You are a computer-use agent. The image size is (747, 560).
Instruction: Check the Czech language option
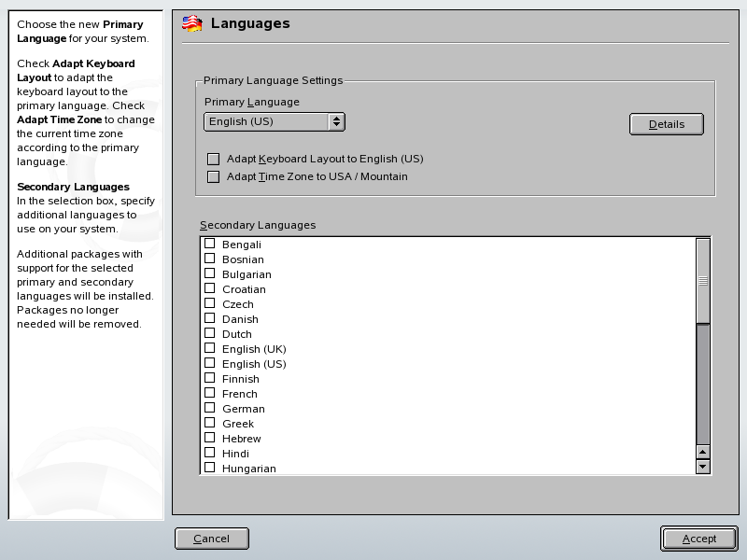210,303
